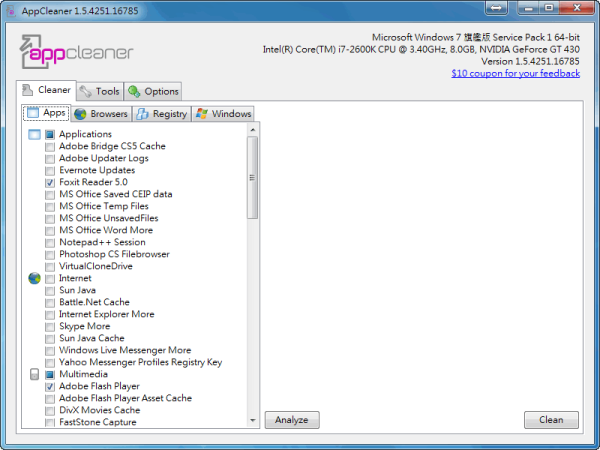
Task: Click the Applications category window icon
Action: click(34, 134)
